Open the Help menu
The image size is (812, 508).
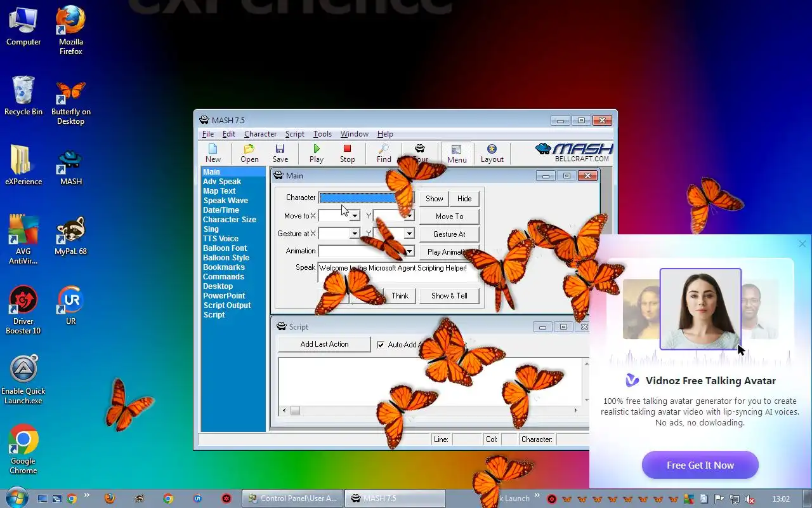coord(385,134)
